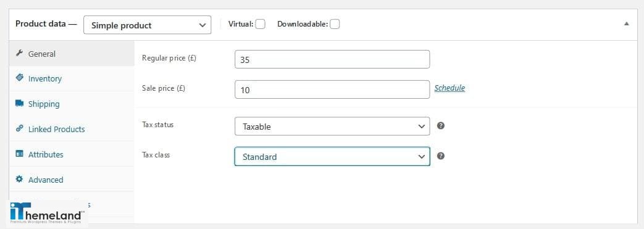Click the Linked Products chain icon
Image resolution: width=644 pixels, height=229 pixels.
point(19,128)
